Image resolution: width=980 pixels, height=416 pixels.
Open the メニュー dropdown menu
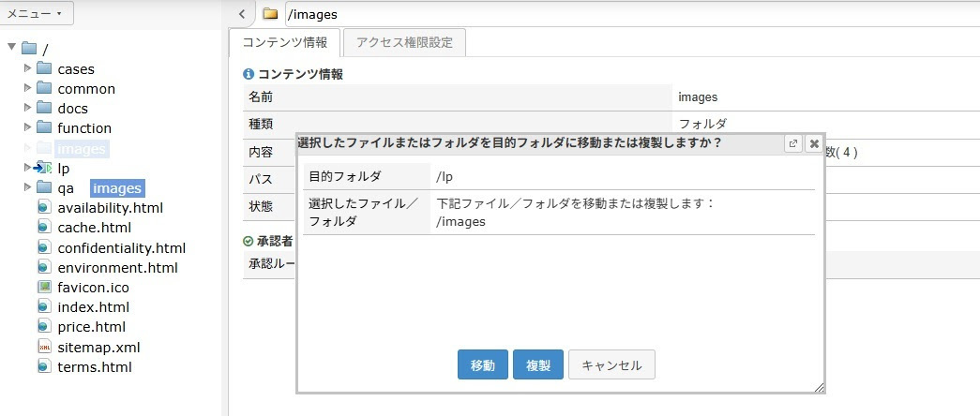pyautogui.click(x=36, y=14)
